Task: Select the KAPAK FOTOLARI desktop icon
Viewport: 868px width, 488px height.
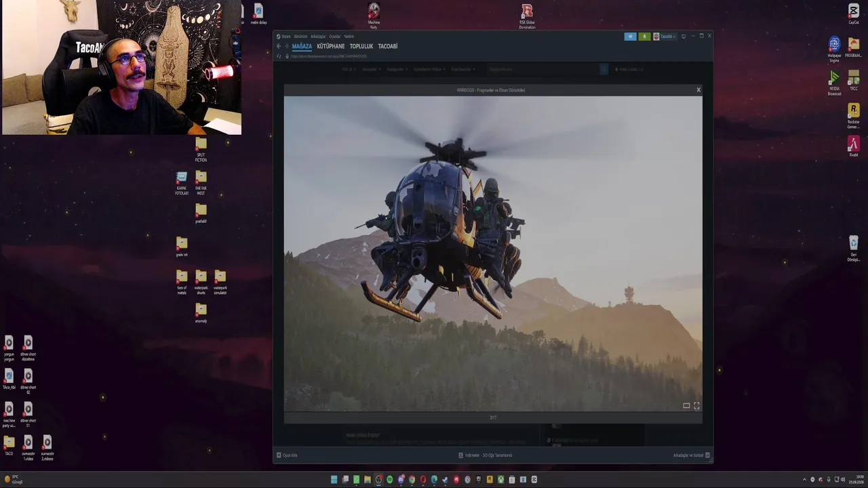Action: pyautogui.click(x=182, y=183)
